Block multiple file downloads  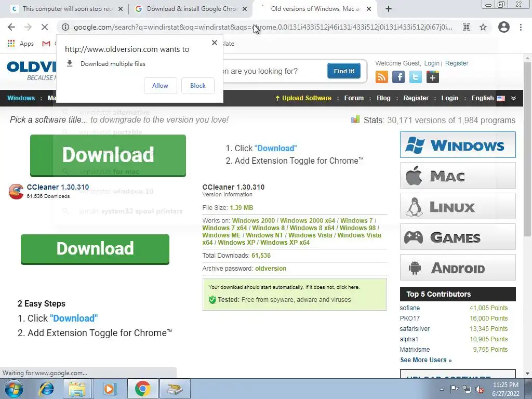[198, 86]
